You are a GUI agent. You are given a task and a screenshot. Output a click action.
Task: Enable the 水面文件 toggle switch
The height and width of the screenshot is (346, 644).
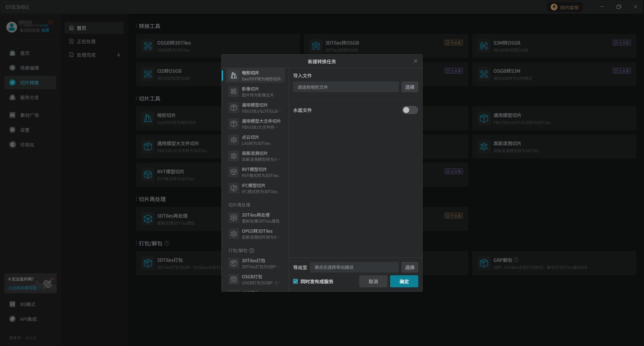click(410, 110)
